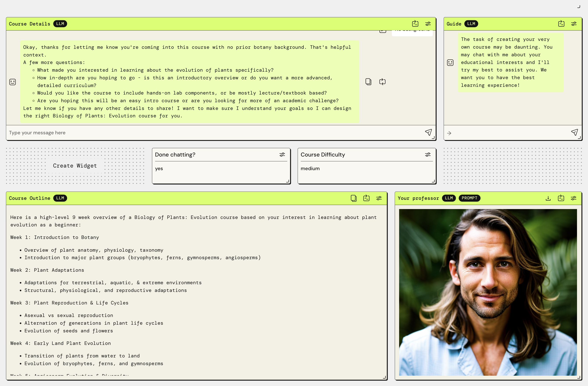Click the Create Widget button
Image resolution: width=588 pixels, height=386 pixels.
pos(75,166)
